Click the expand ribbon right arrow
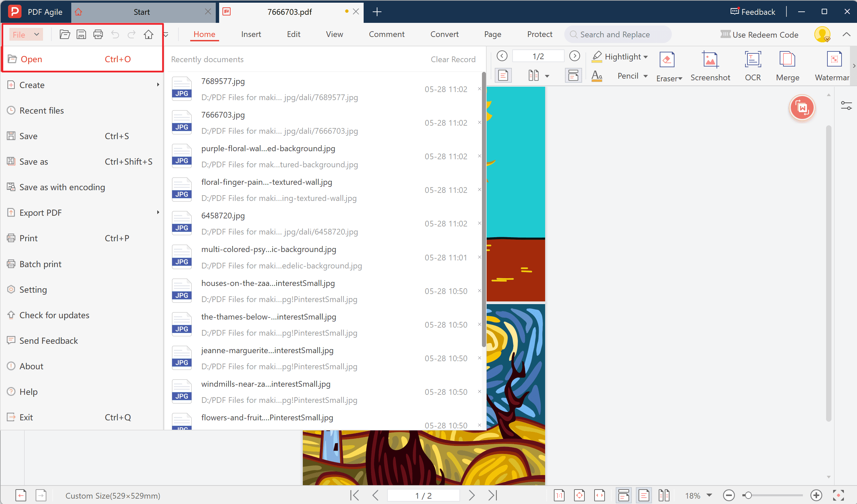 (854, 66)
